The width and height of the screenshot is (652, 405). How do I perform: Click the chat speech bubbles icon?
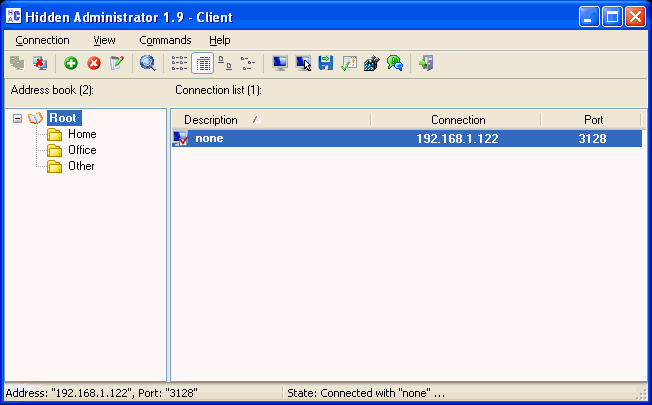coord(394,63)
